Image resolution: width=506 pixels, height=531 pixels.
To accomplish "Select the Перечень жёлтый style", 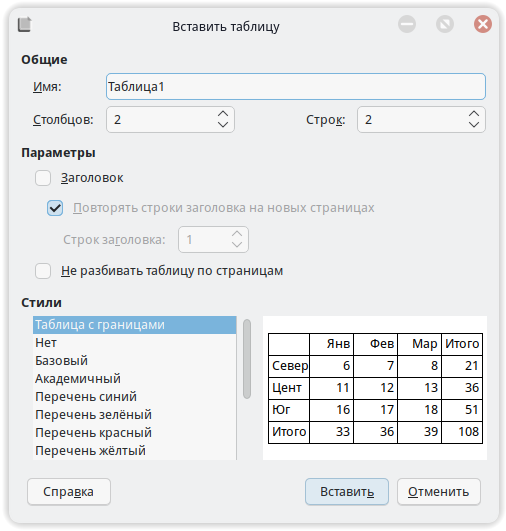I will click(134, 451).
